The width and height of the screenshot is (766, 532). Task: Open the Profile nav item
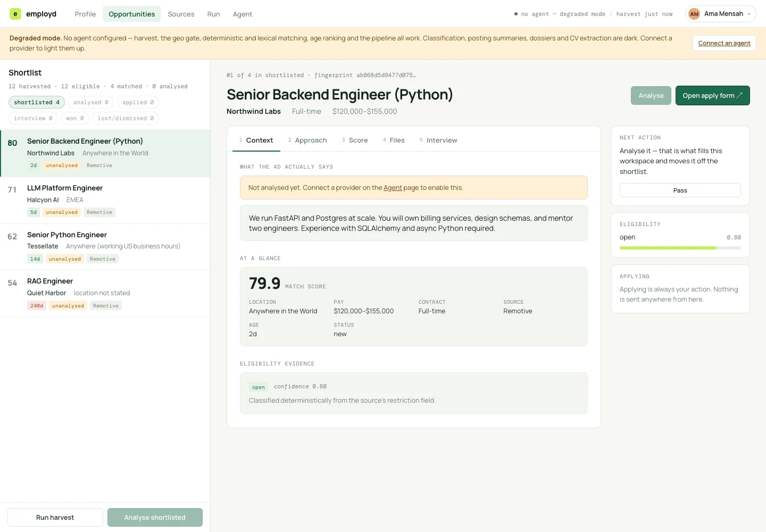pyautogui.click(x=85, y=14)
